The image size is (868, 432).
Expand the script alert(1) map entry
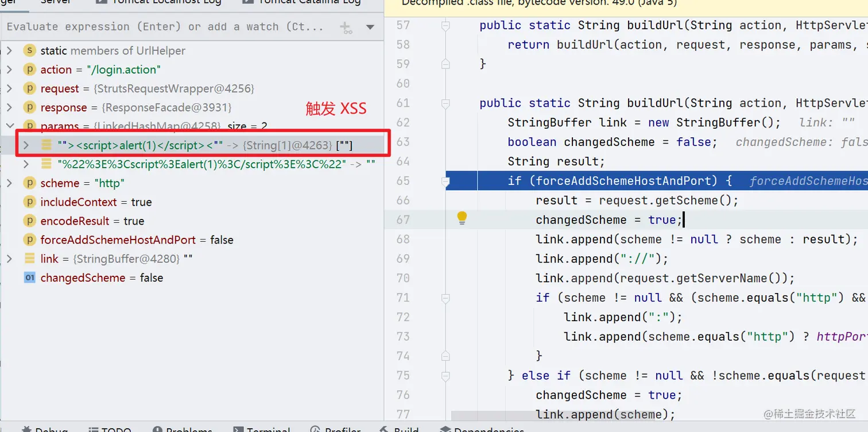26,145
